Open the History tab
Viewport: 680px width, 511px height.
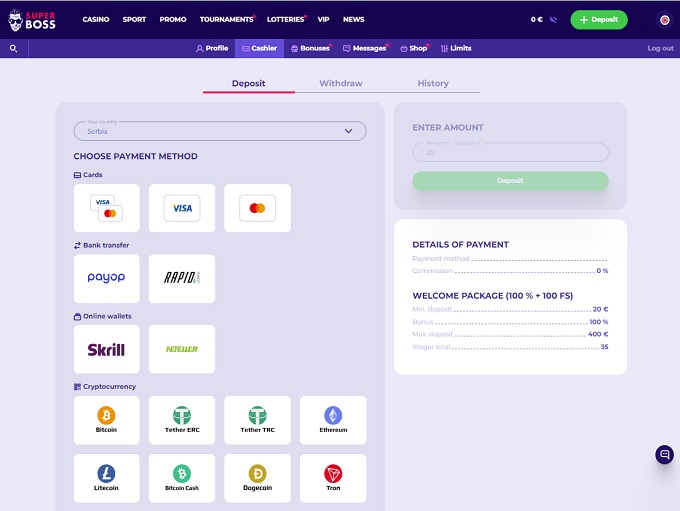click(x=433, y=84)
